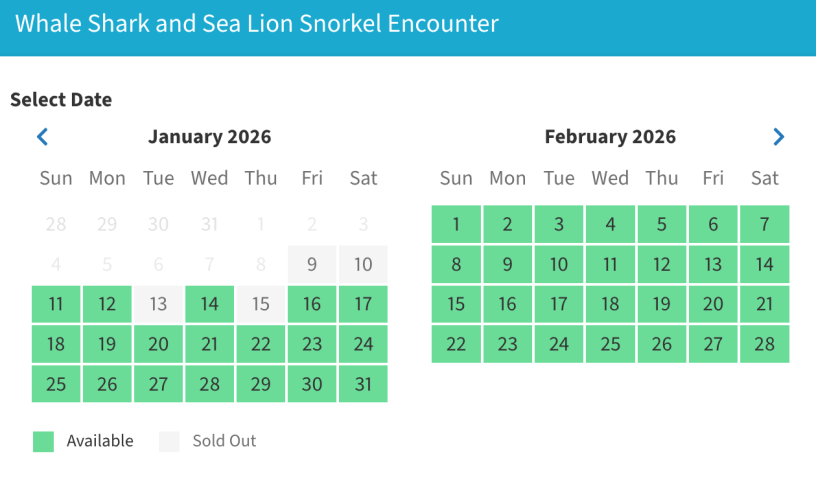Viewport: 816px width, 482px height.
Task: Click February 22 on the calendar
Action: 456,344
